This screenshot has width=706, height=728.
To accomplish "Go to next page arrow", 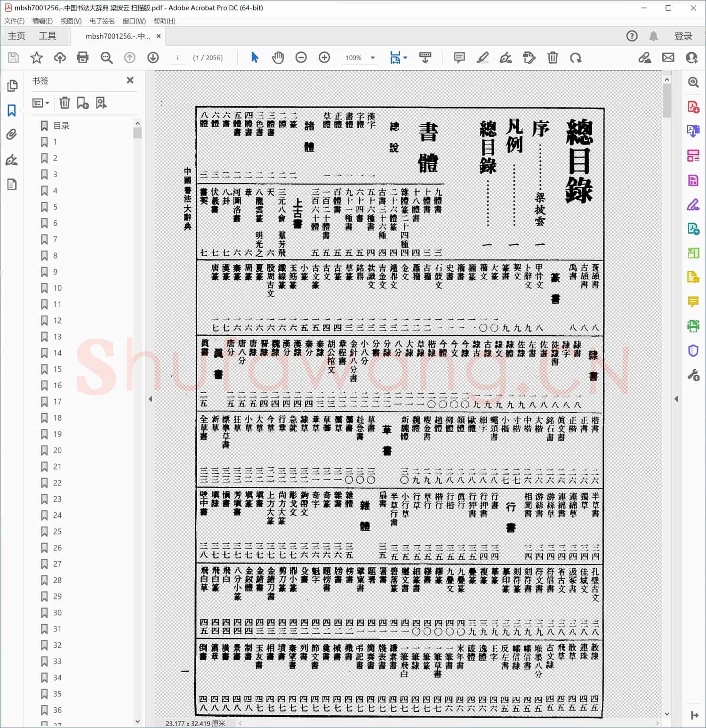I will pyautogui.click(x=153, y=57).
